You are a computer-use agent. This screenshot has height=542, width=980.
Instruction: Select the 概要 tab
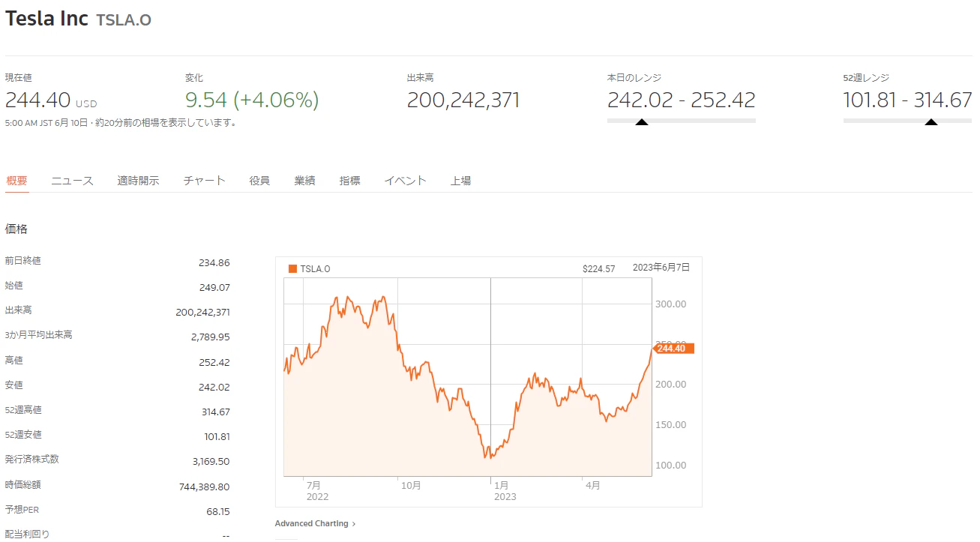(x=16, y=181)
